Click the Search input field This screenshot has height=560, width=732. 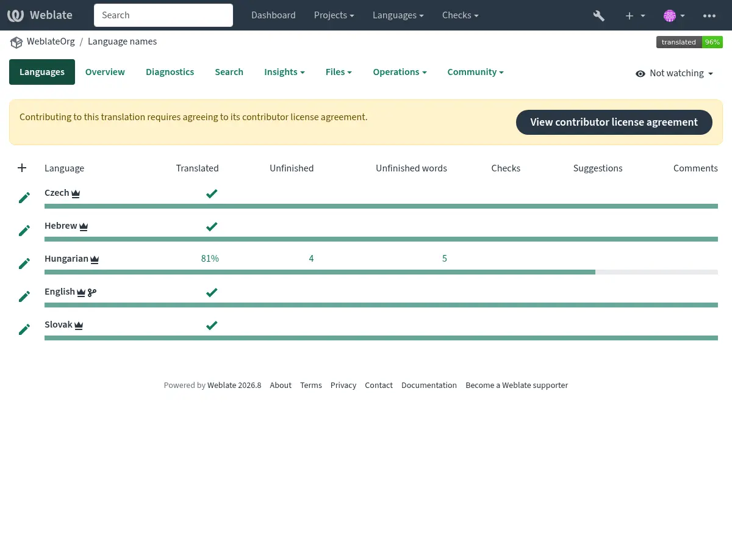pos(163,15)
